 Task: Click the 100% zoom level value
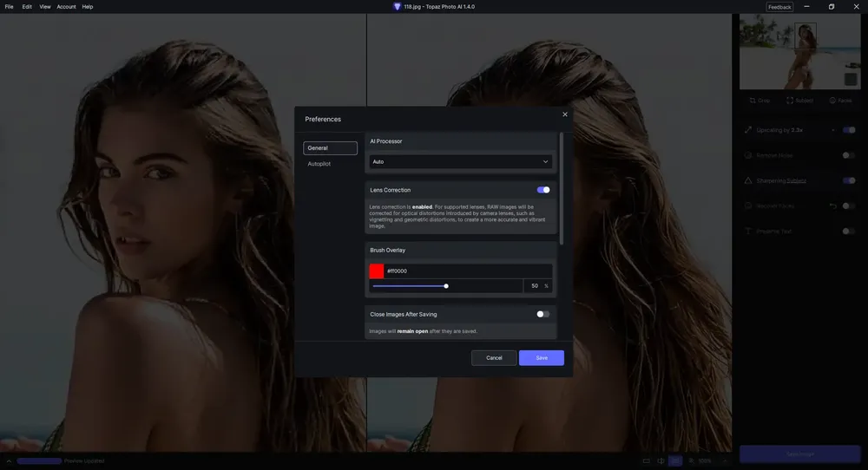pos(705,460)
